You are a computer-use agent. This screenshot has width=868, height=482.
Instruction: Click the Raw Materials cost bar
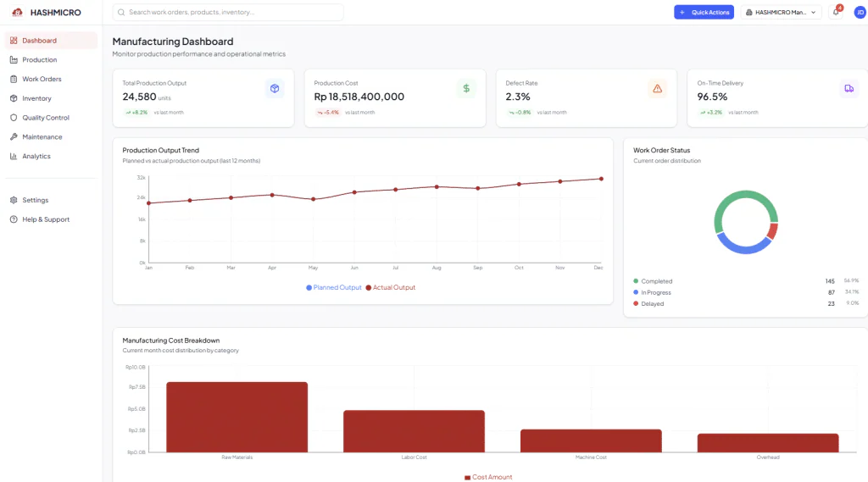coord(237,418)
